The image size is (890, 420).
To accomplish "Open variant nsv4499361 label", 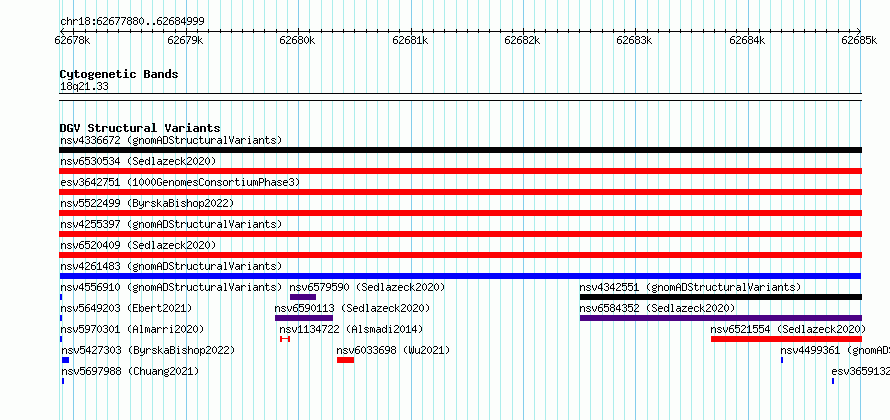I will (835, 350).
